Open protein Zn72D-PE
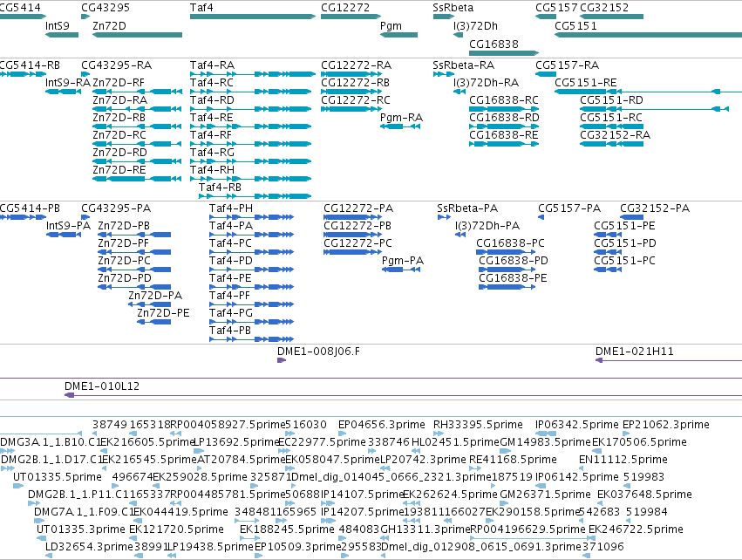Viewport: 742px width, 560px height. pyautogui.click(x=153, y=322)
